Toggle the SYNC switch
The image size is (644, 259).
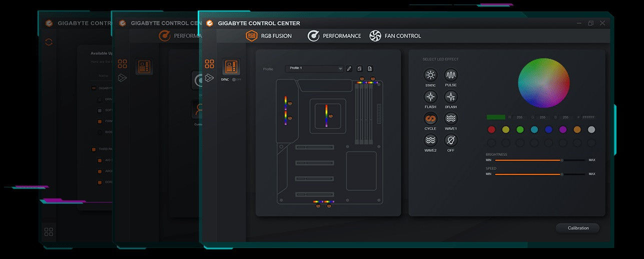click(x=236, y=79)
